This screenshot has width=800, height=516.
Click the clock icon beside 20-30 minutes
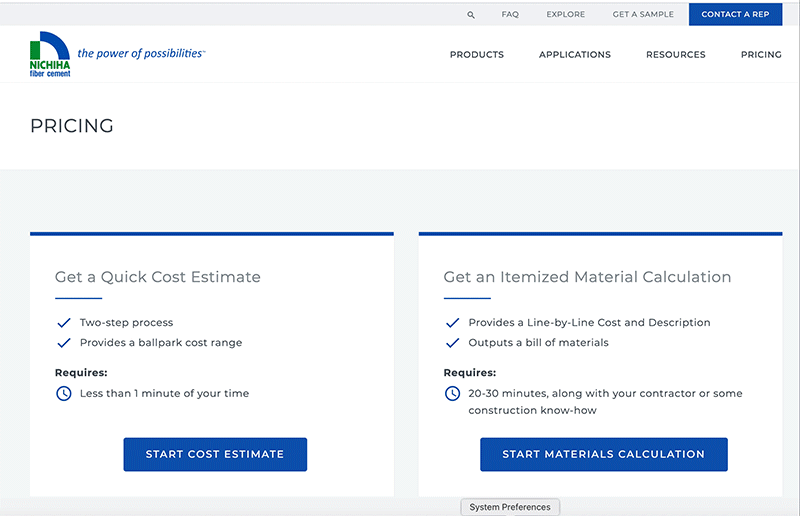pos(452,393)
